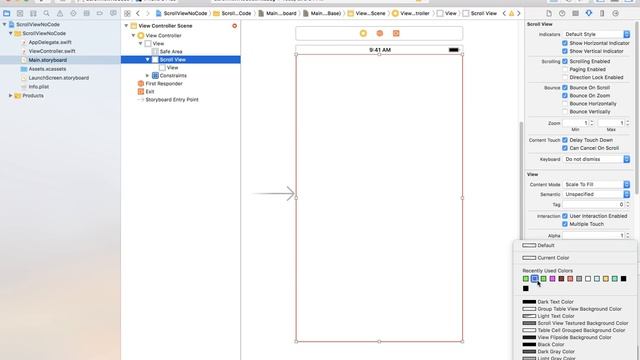Enable Bounce Vertically checkbox

565,111
